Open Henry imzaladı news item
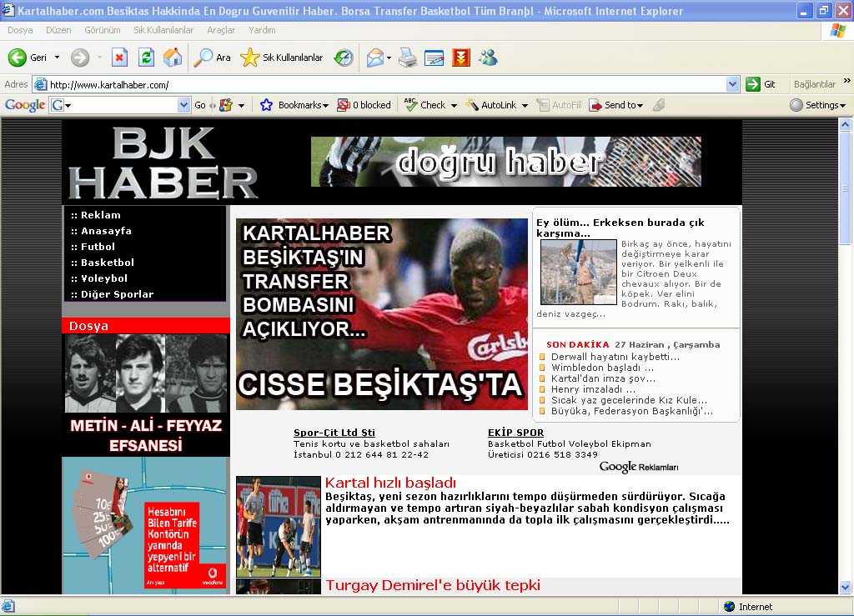The width and height of the screenshot is (854, 616). pos(593,389)
